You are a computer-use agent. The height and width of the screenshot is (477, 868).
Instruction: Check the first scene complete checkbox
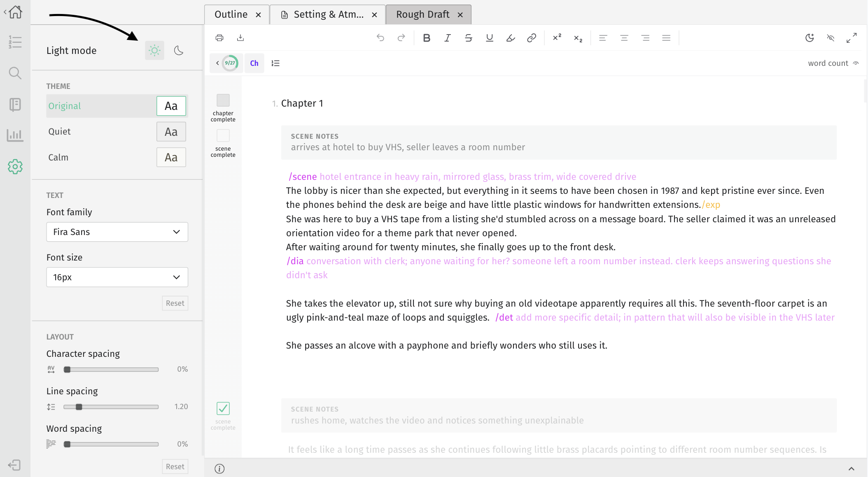pos(223,135)
